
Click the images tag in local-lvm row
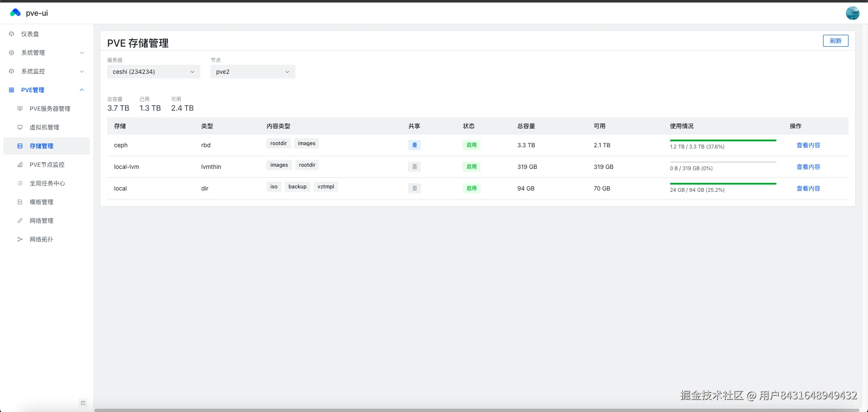(279, 165)
